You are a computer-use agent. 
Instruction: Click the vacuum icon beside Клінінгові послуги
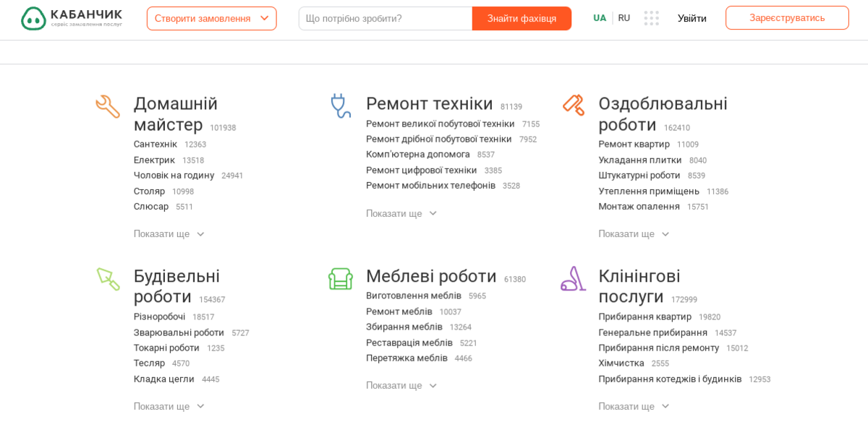click(573, 278)
